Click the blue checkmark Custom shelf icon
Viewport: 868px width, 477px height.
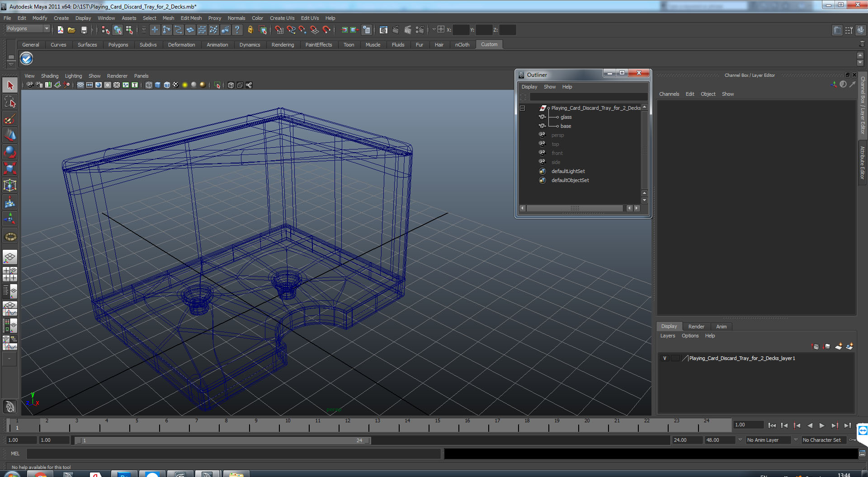coord(27,58)
